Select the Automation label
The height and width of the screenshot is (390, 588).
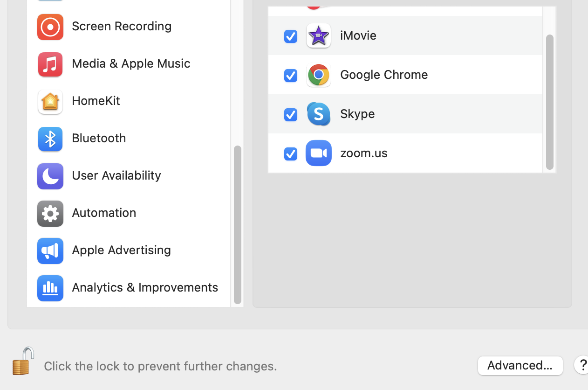104,213
